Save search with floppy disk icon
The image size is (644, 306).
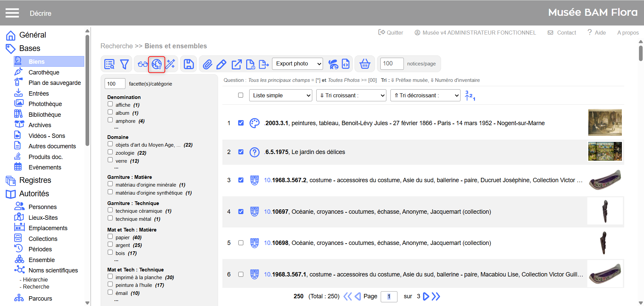pos(189,64)
